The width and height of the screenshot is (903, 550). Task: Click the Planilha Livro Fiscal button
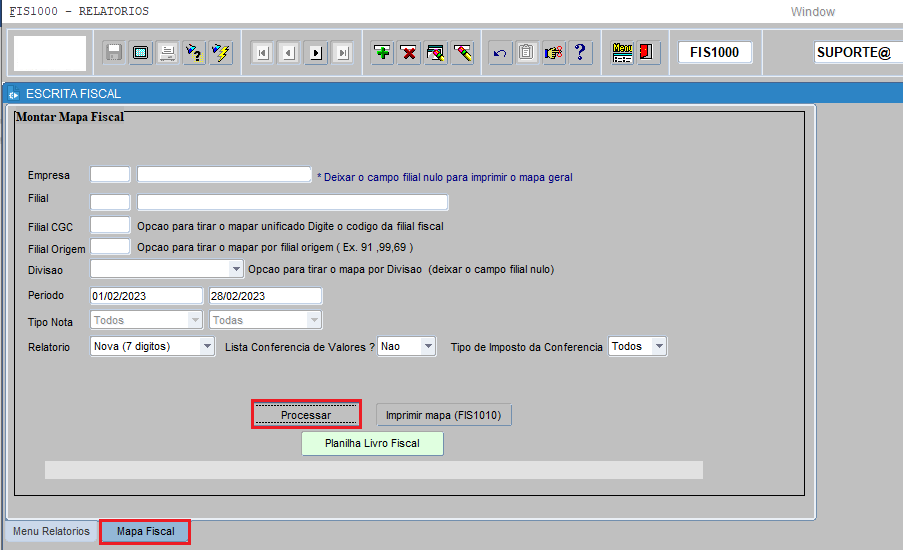[372, 443]
